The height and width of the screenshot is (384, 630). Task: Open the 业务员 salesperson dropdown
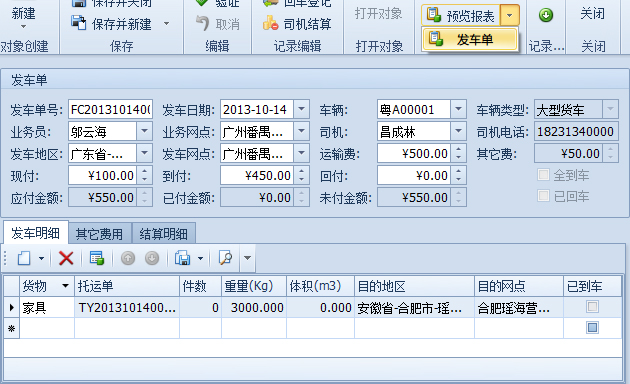coord(144,131)
